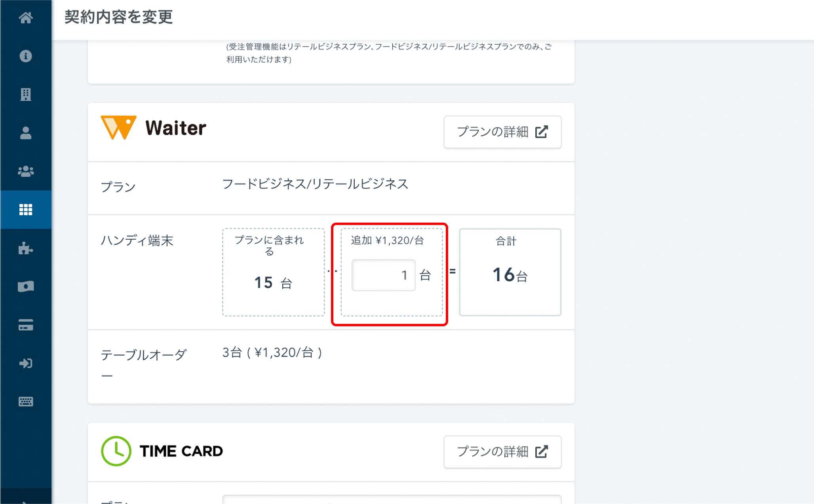Viewport: 814px width, 504px height.
Task: Select the highlighted apps grid icon
Action: (26, 210)
